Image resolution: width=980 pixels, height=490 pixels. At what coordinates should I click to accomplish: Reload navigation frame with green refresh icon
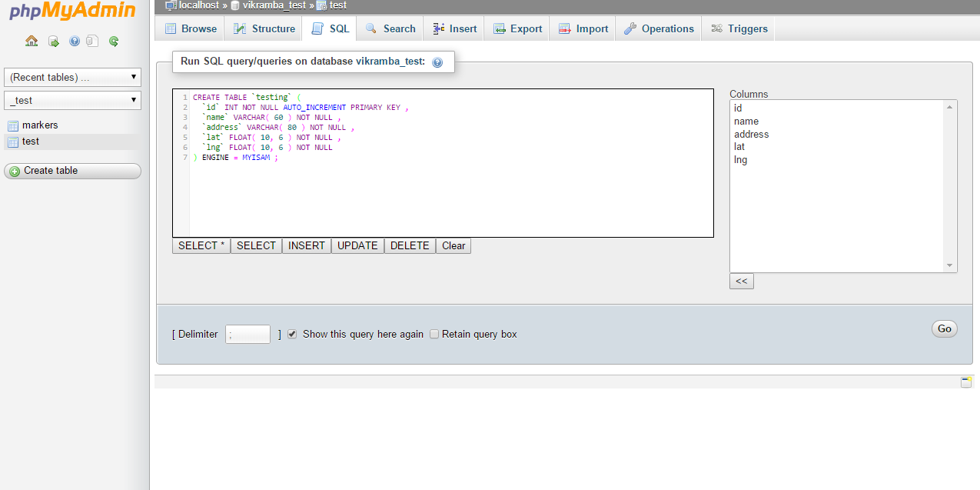click(114, 42)
